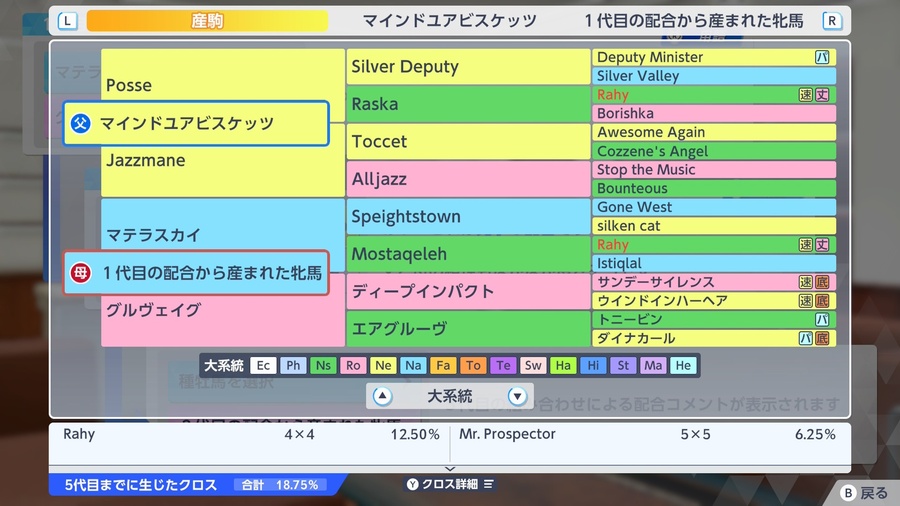Expand the cross list chevron below panel
Image resolution: width=900 pixels, height=506 pixels.
tap(450, 469)
